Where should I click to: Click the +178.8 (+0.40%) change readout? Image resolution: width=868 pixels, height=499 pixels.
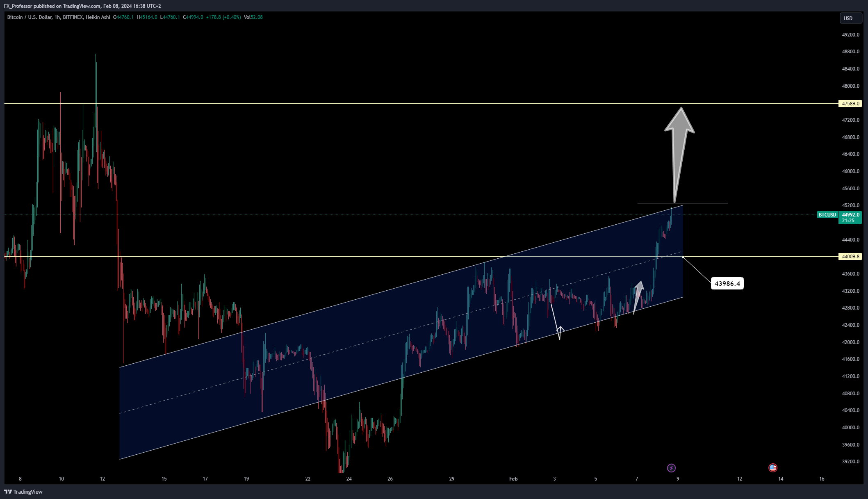click(x=223, y=17)
